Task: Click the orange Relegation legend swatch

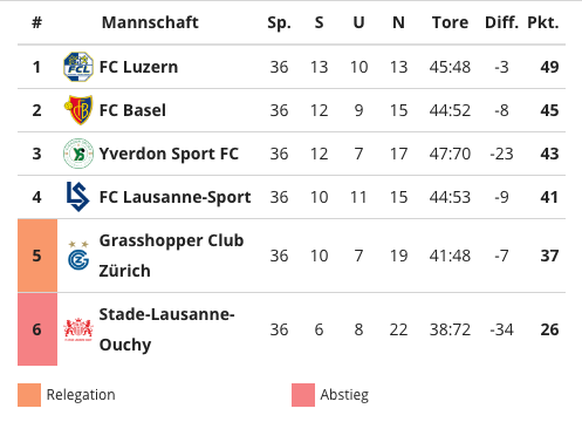Action: pos(29,395)
